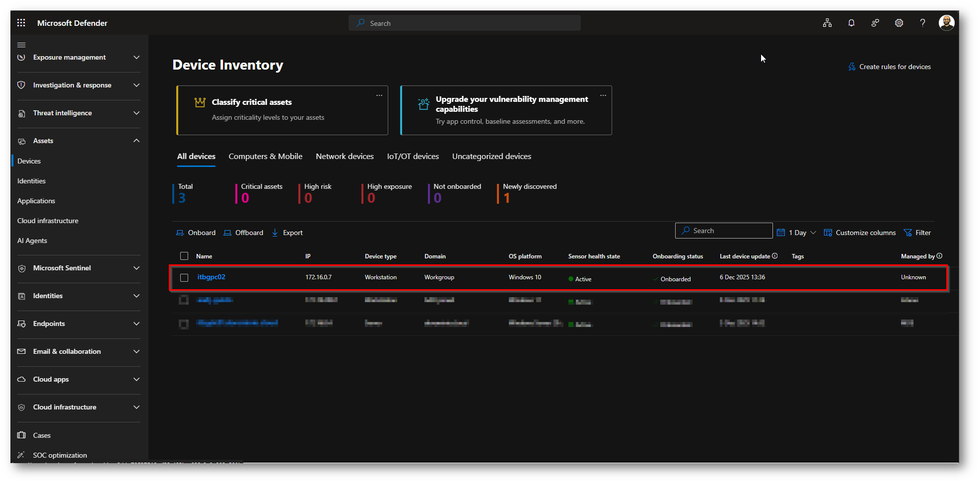Click the Customize columns icon
The width and height of the screenshot is (980, 484).
click(x=828, y=233)
